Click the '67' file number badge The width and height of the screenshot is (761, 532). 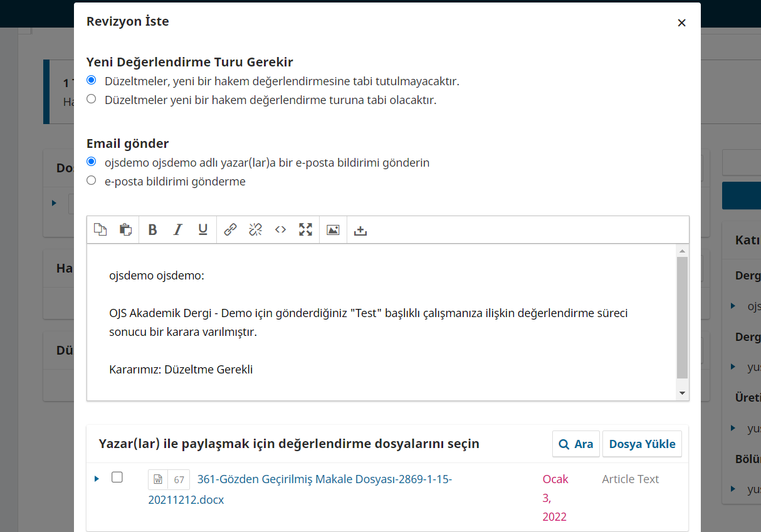179,480
